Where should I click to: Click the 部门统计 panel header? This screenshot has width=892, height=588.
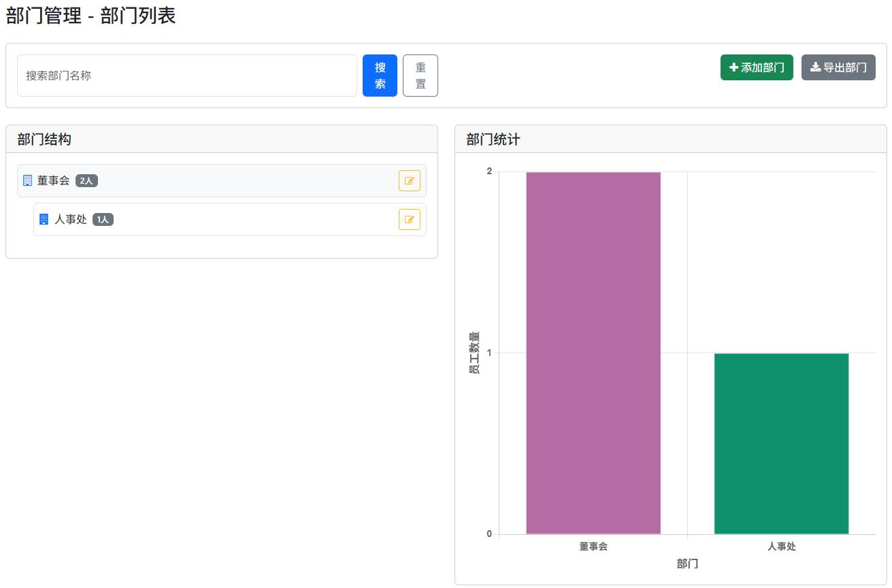(x=493, y=140)
